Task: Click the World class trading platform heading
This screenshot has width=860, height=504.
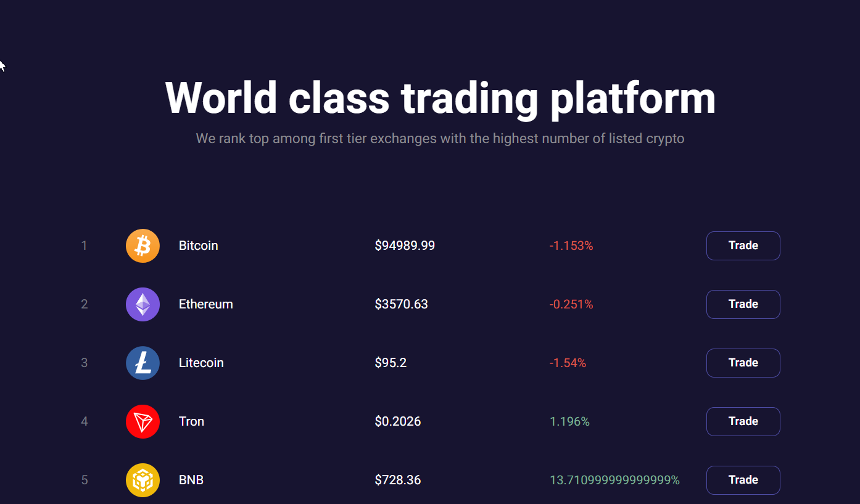Action: [x=440, y=98]
